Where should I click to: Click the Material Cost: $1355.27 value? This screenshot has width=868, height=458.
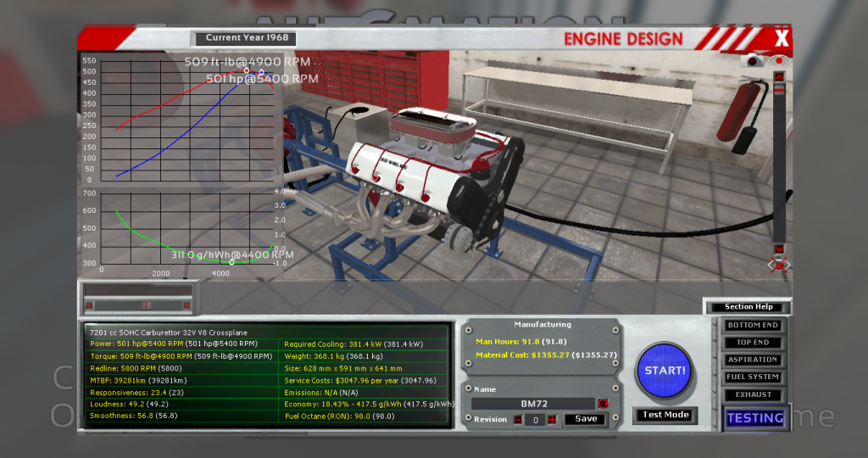[x=546, y=355]
